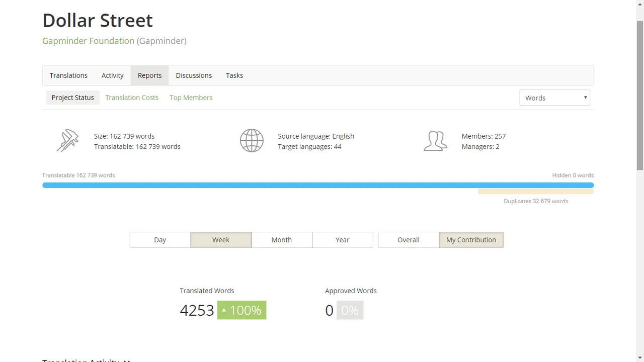644x362 pixels.
Task: Click the Dollar Street project title
Action: tap(98, 20)
